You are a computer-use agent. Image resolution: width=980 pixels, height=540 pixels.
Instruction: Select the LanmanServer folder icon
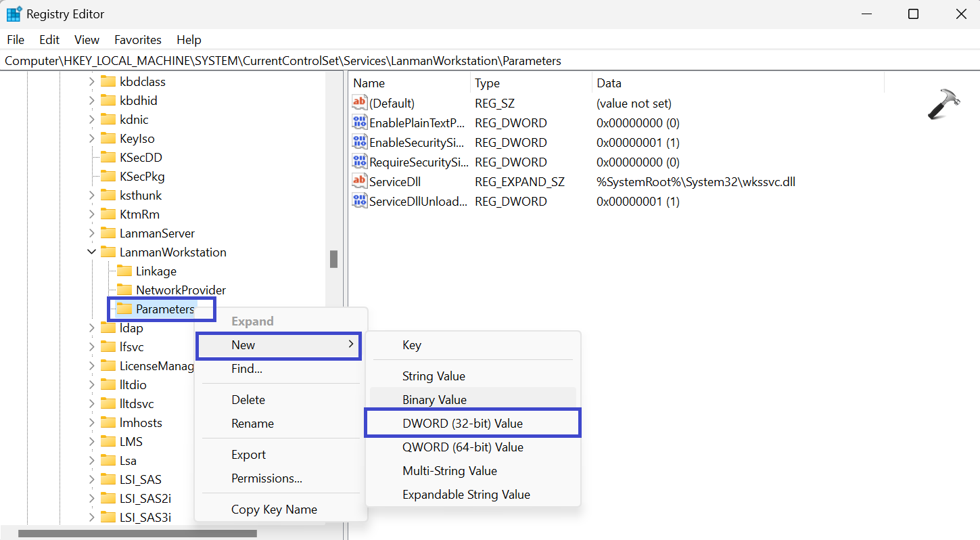108,233
